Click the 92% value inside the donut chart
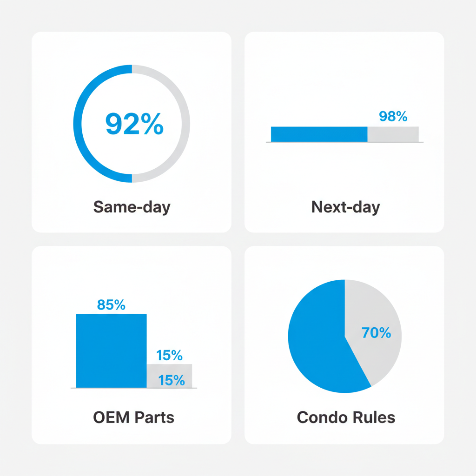Image resolution: width=476 pixels, height=476 pixels. [x=134, y=124]
